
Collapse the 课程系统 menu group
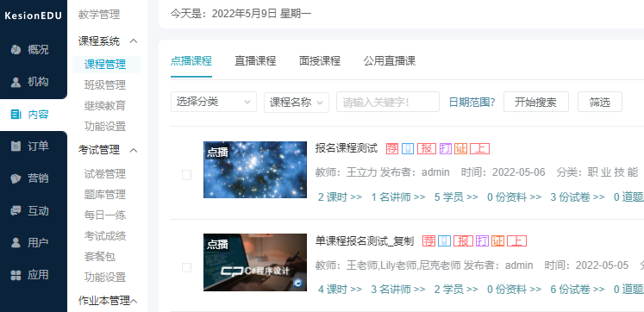coord(134,41)
